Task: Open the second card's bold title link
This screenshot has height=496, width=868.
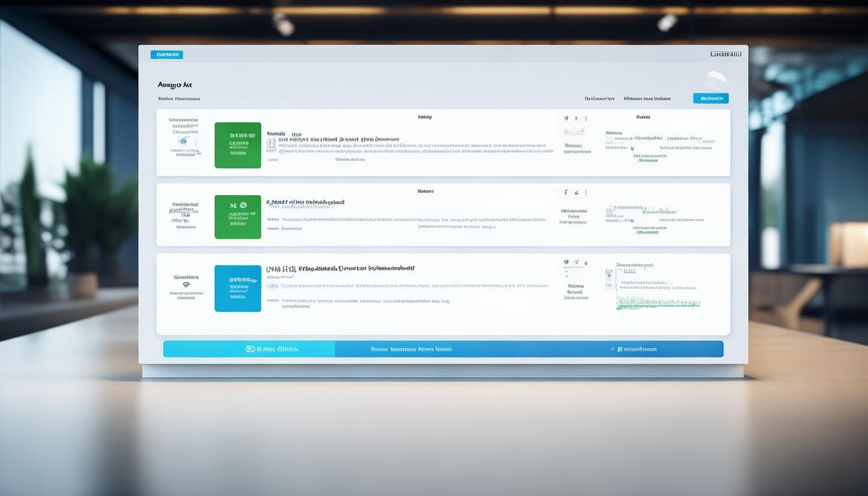Action: click(306, 202)
